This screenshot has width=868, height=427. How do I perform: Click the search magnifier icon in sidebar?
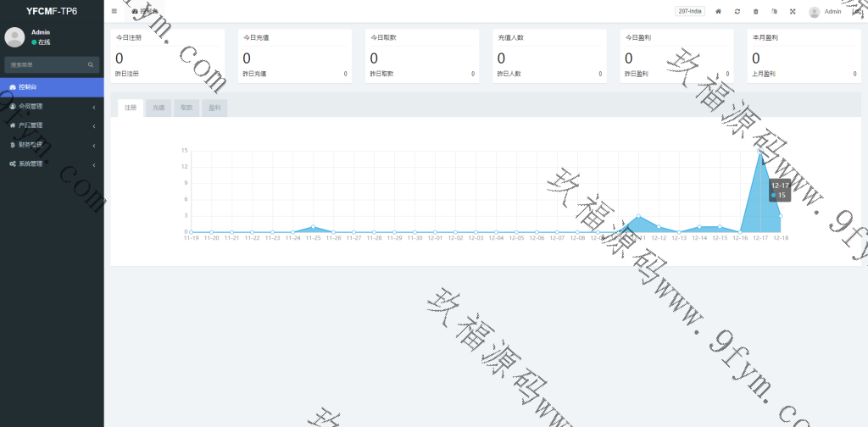91,64
